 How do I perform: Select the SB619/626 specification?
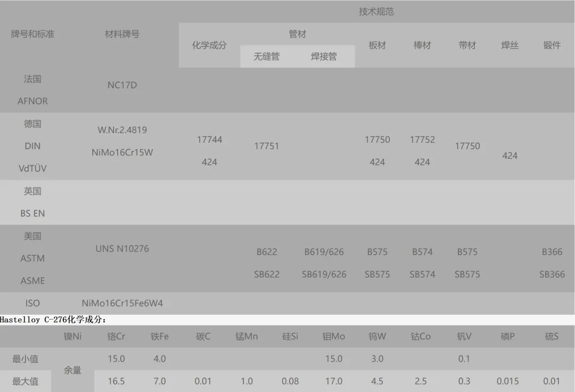pyautogui.click(x=324, y=274)
